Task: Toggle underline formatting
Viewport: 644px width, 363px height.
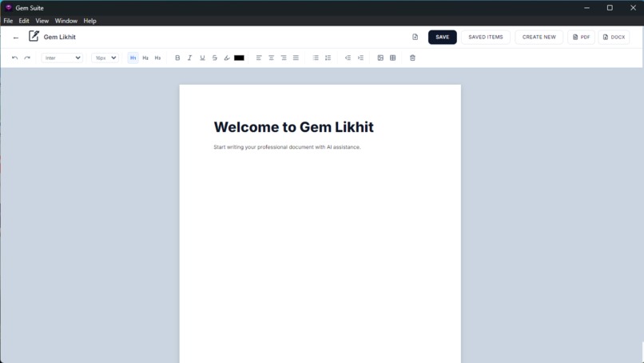Action: [x=202, y=58]
